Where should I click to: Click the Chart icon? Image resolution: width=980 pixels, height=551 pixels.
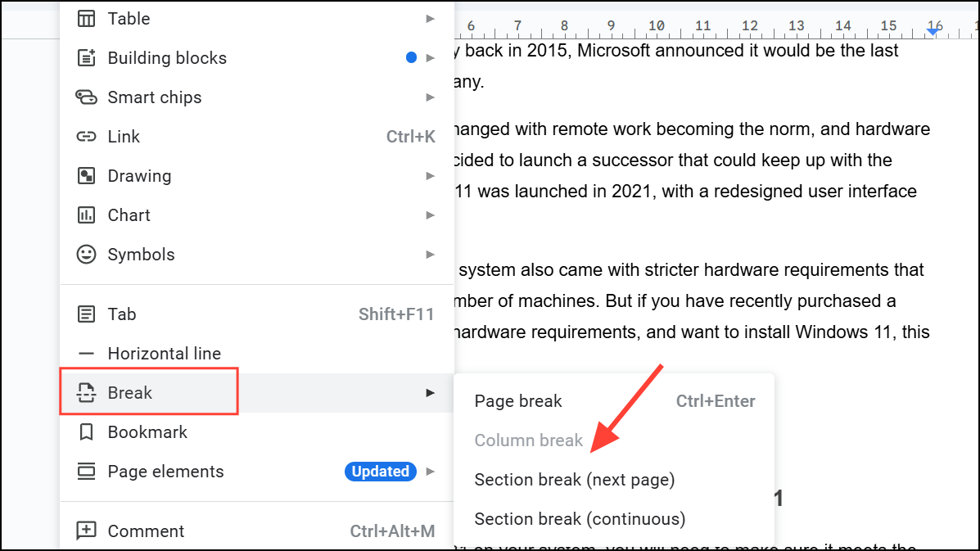(86, 215)
